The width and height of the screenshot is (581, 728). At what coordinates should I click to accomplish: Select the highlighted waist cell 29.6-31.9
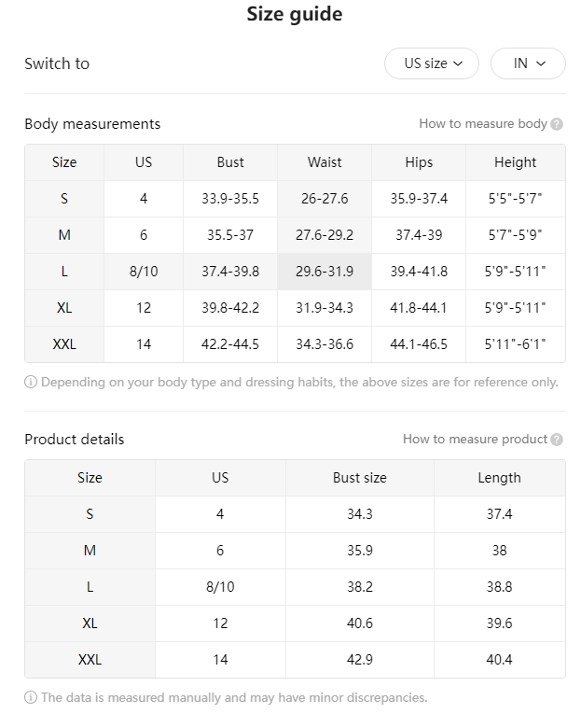pyautogui.click(x=325, y=272)
